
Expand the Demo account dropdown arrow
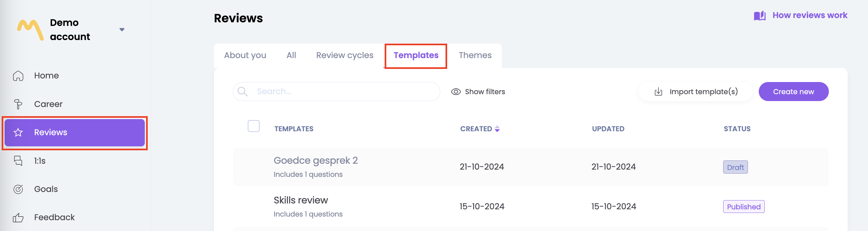pyautogui.click(x=122, y=30)
